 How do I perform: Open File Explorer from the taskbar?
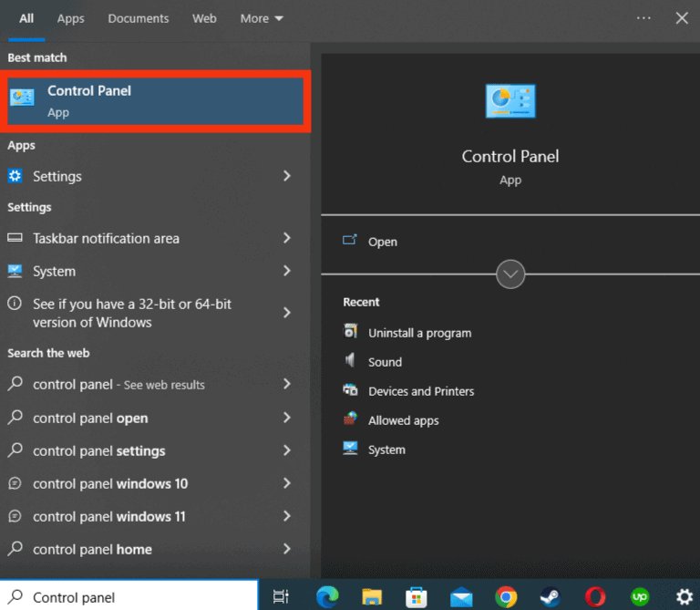tap(372, 596)
